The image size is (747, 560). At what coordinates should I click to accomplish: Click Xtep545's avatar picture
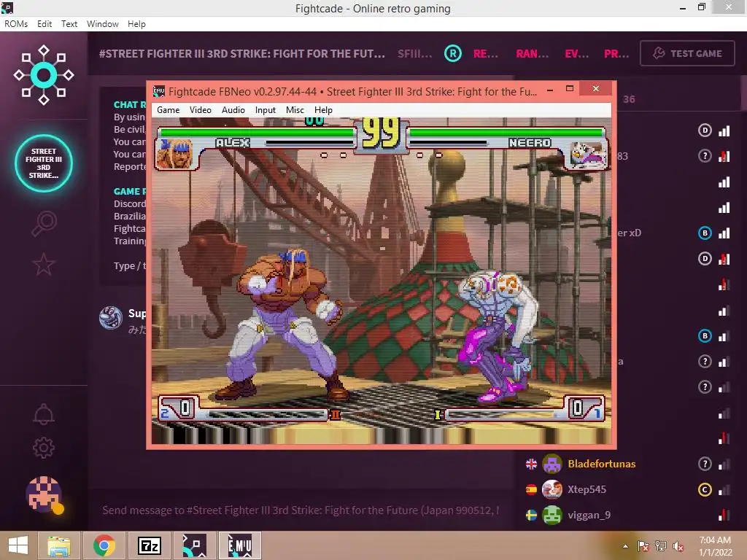pos(552,489)
